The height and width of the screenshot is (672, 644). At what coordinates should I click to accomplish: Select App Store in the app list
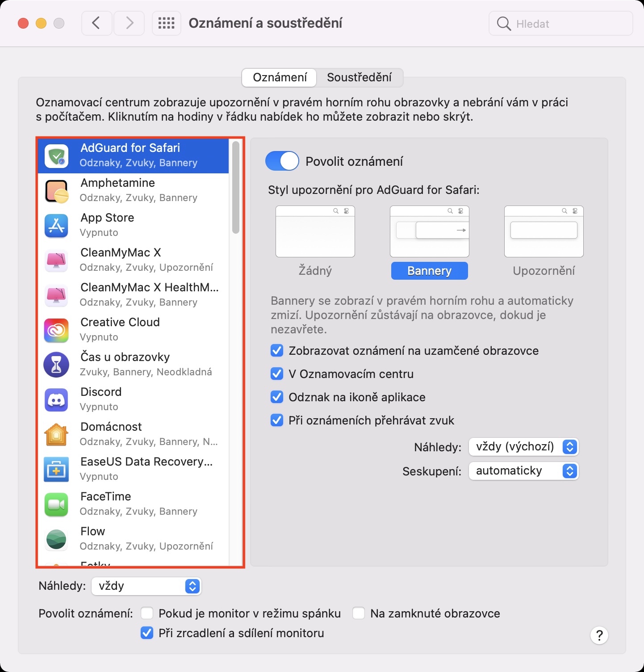click(134, 226)
